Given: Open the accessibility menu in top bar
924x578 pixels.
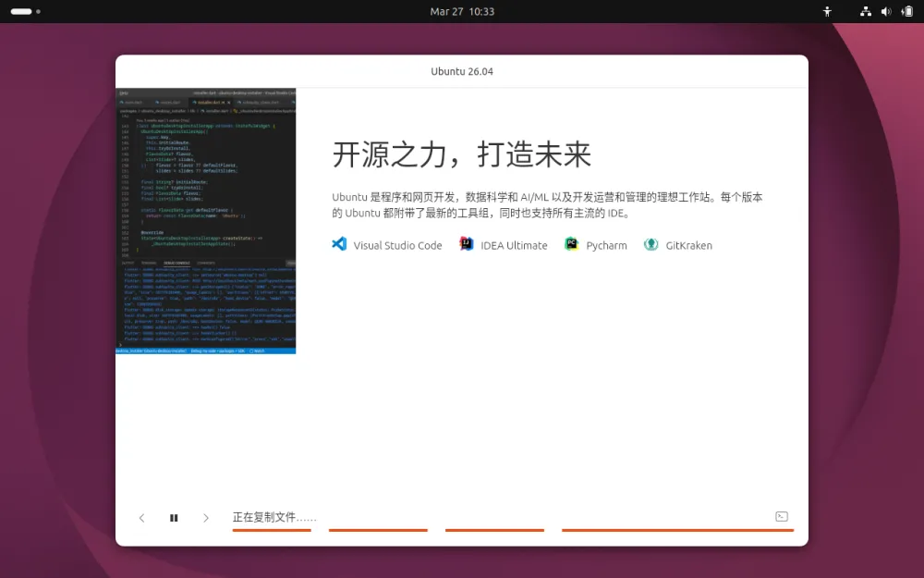Looking at the screenshot, I should click(x=827, y=11).
